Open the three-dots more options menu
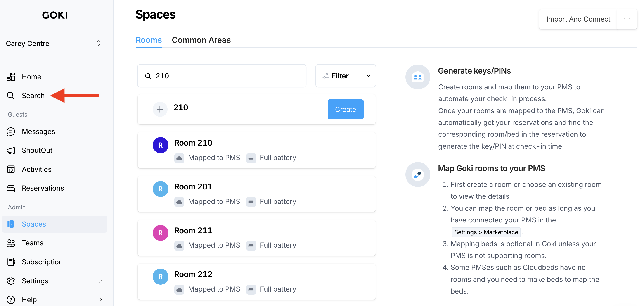644x306 pixels. click(x=627, y=19)
